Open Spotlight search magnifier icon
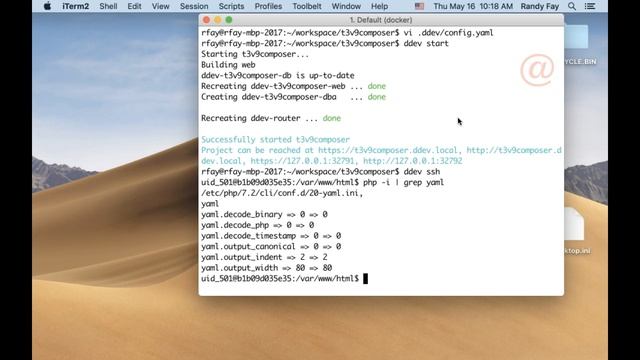This screenshot has height=360, width=640. [x=572, y=7]
